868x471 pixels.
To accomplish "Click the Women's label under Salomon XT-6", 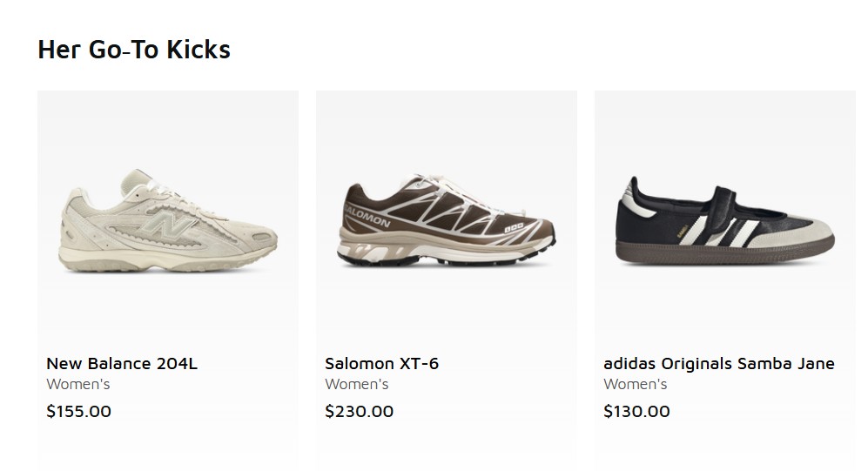I will [357, 384].
